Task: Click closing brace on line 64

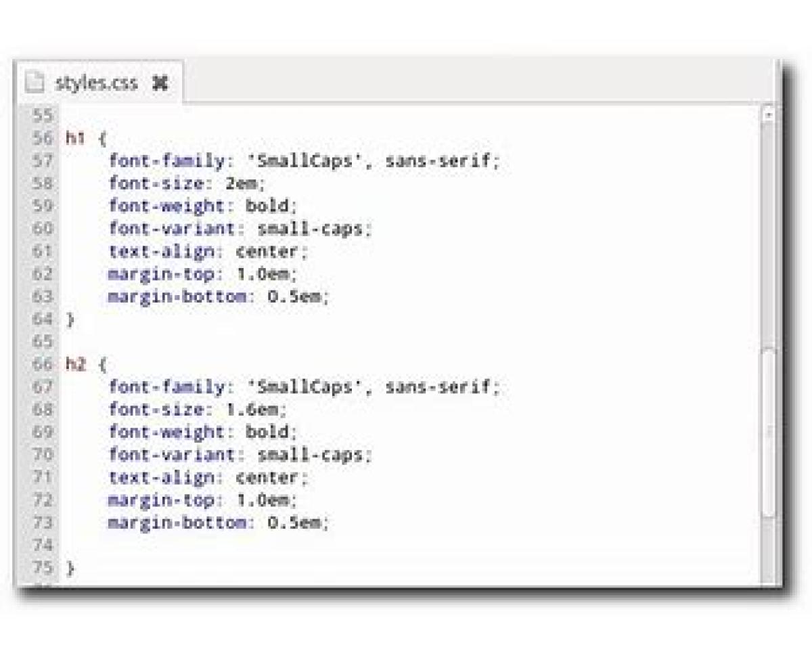Action: [70, 319]
